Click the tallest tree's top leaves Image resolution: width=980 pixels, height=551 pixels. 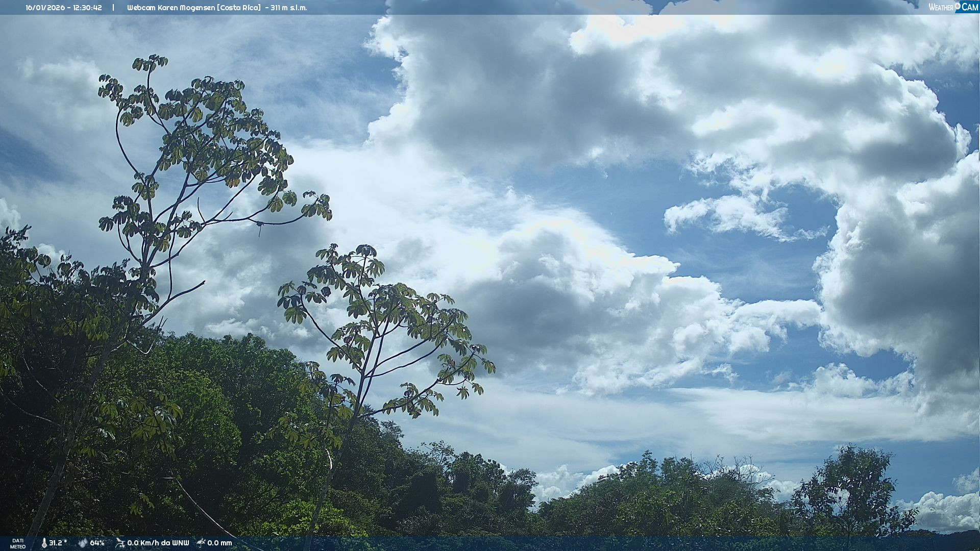coord(150,63)
